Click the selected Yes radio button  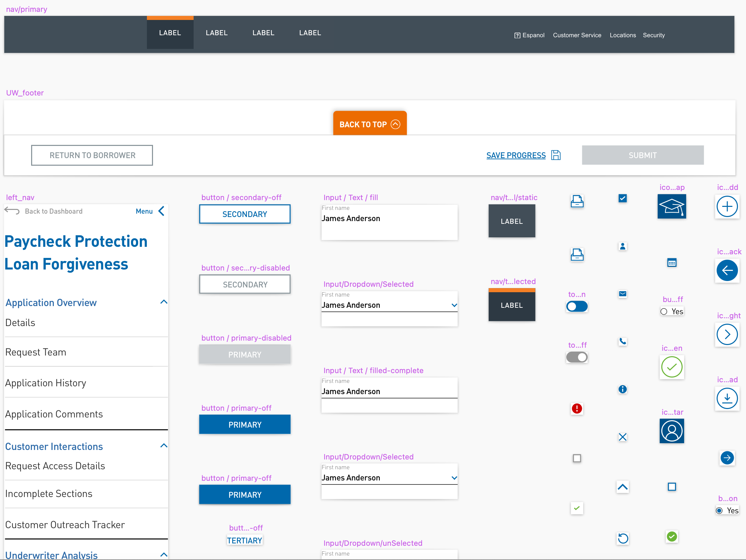click(719, 511)
